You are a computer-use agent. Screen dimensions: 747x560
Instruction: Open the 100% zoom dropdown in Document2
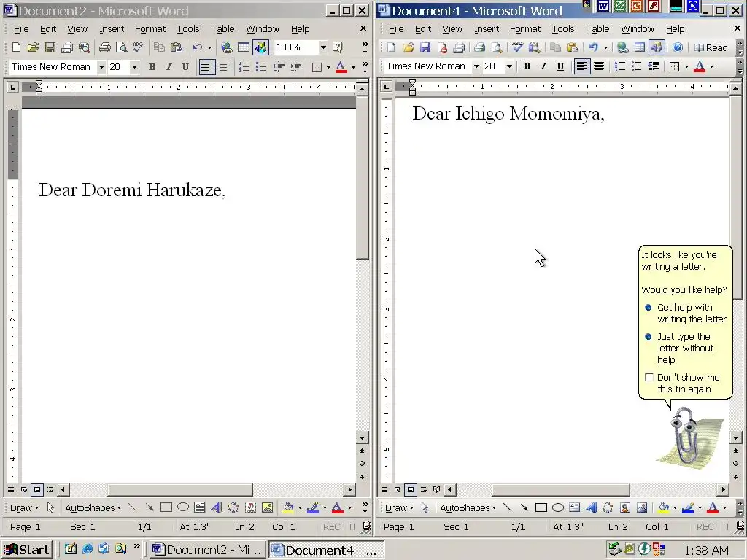pos(323,47)
